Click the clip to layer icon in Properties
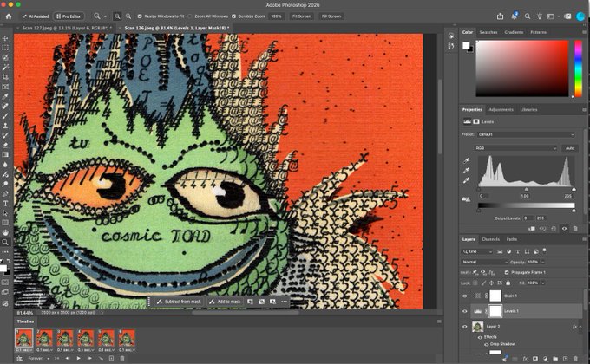590x364 pixels. click(532, 228)
